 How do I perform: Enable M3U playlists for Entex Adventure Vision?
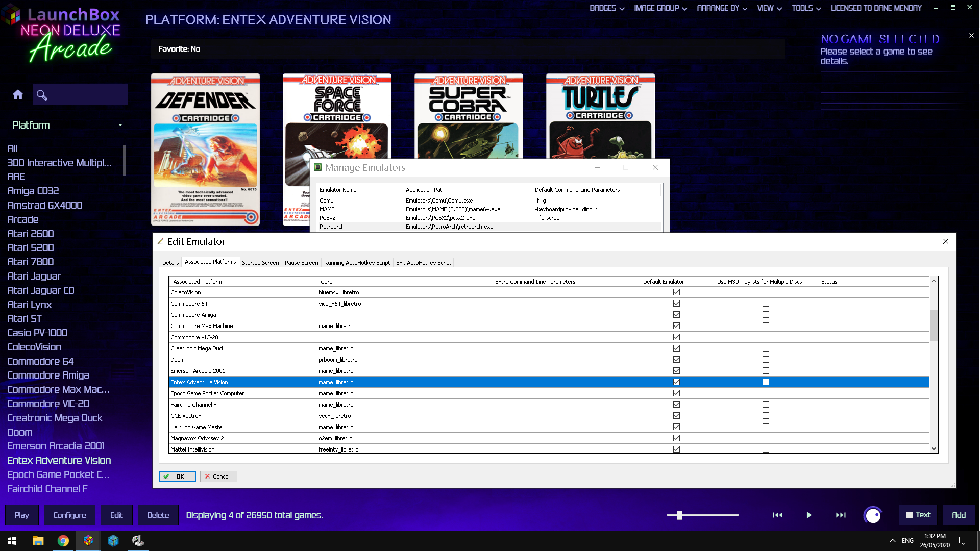pos(766,382)
